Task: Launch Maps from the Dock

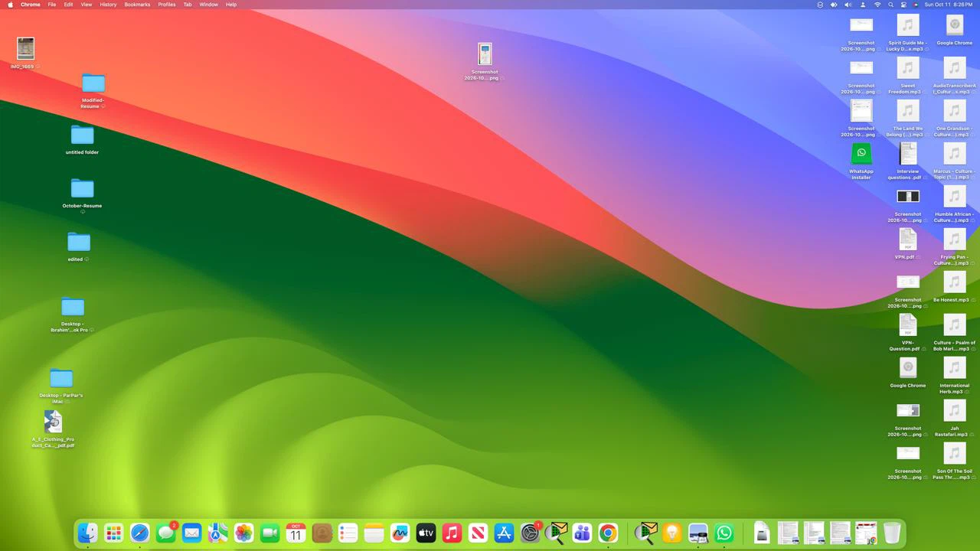Action: point(218,533)
